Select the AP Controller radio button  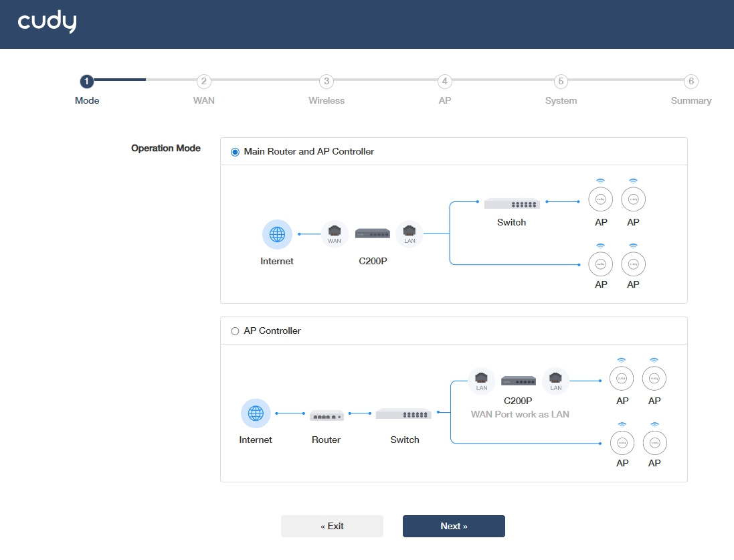[x=235, y=331]
